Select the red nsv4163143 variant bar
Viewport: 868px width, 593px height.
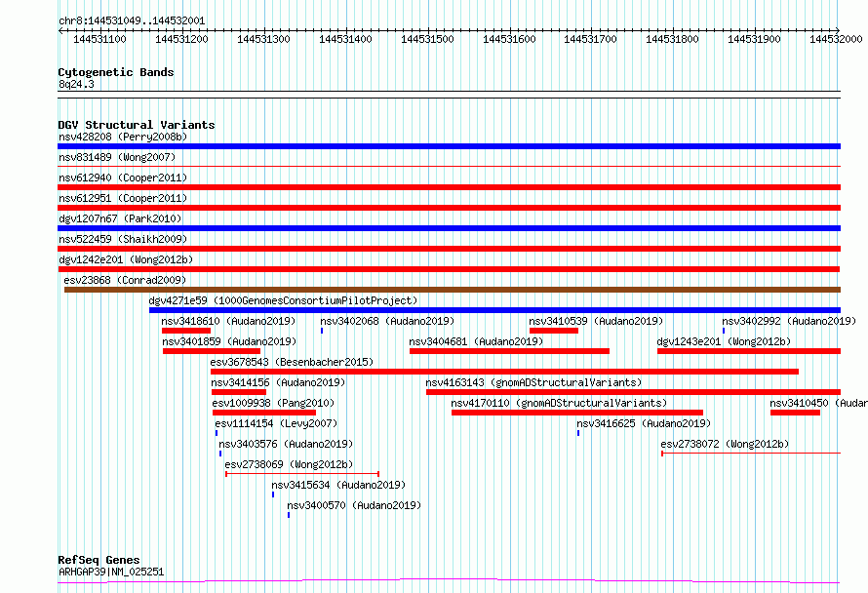pos(633,392)
